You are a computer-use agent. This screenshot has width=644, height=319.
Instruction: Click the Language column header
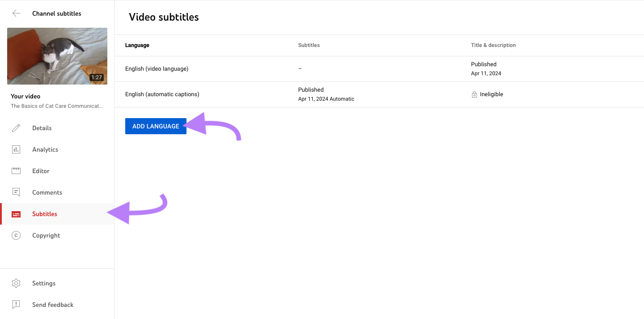tap(137, 45)
